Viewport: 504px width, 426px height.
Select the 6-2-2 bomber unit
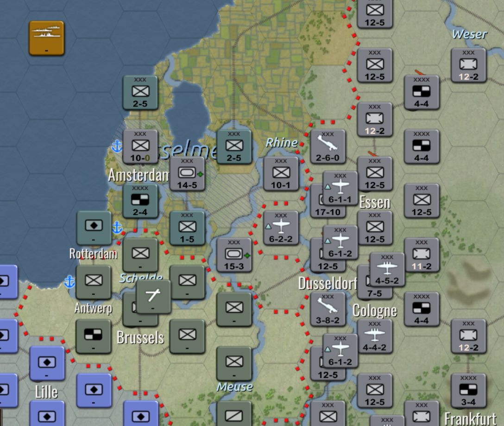point(281,228)
